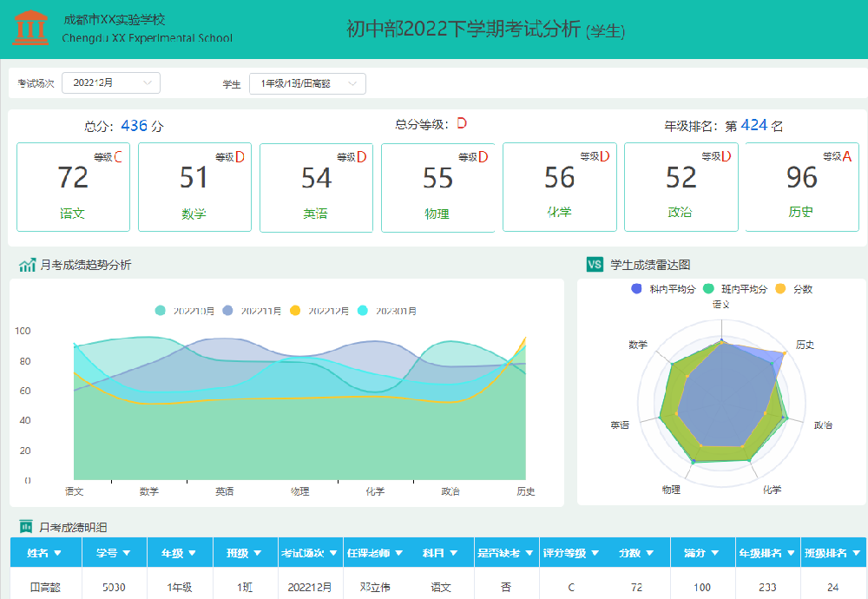The height and width of the screenshot is (599, 868).
Task: Click the page title 初中部2022下学期考试分析
Action: click(x=464, y=29)
